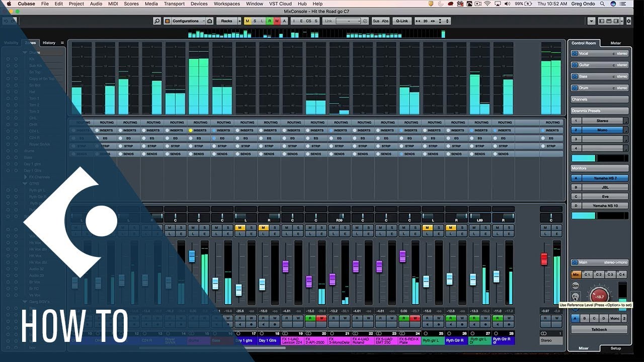Screen dimensions: 644x362
Task: Click the Abs button in the toolbar
Action: [385, 21]
